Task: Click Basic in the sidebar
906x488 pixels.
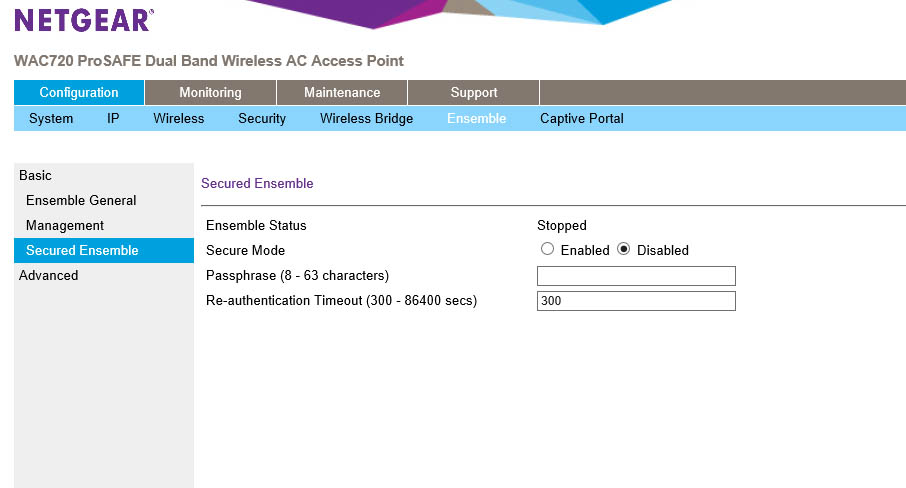Action: coord(35,176)
